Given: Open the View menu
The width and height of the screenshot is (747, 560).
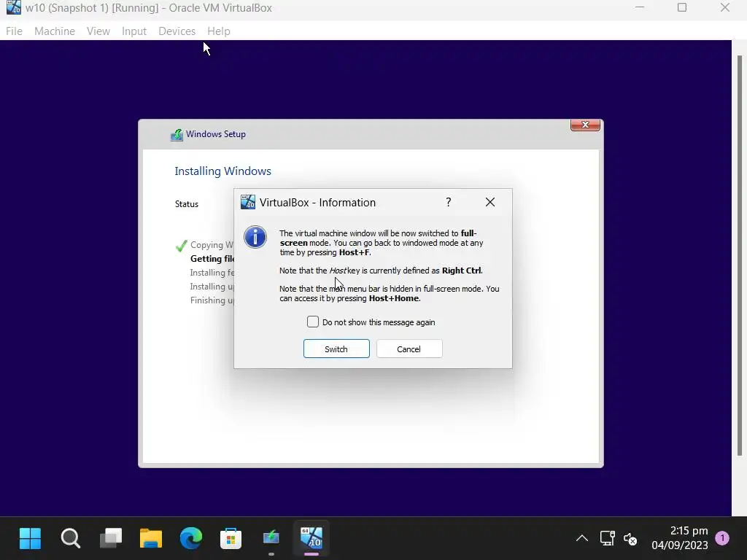Looking at the screenshot, I should tap(98, 31).
